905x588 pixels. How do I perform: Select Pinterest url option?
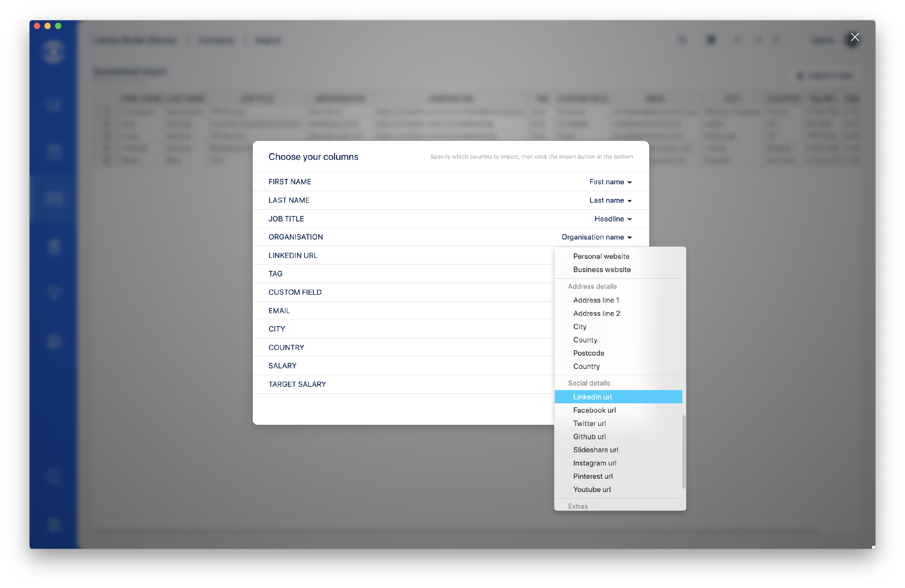click(592, 477)
